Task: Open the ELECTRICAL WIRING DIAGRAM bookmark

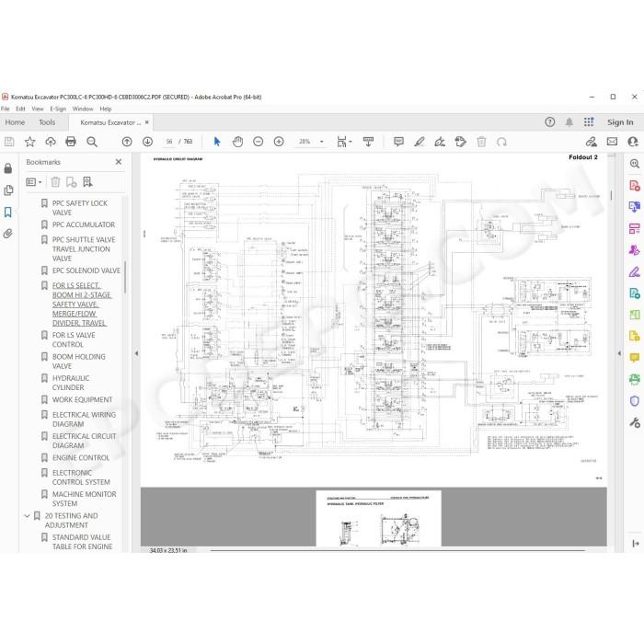Action: click(84, 420)
